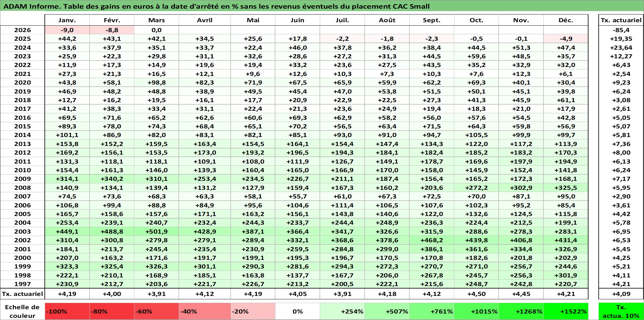Click the -40% pink scale swatch
The width and height of the screenshot is (644, 320).
click(205, 311)
